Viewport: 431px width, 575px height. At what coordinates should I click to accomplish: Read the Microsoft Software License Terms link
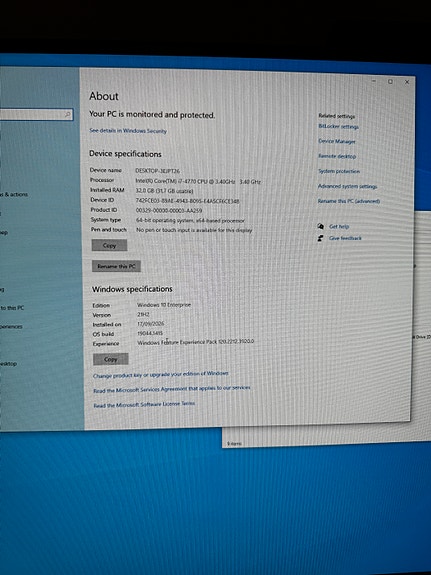(x=144, y=404)
